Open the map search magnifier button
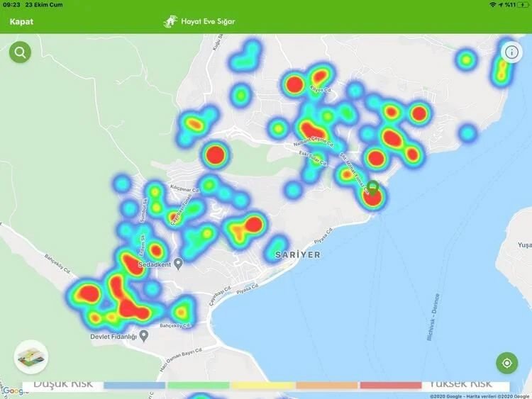The width and height of the screenshot is (532, 399). [20, 52]
